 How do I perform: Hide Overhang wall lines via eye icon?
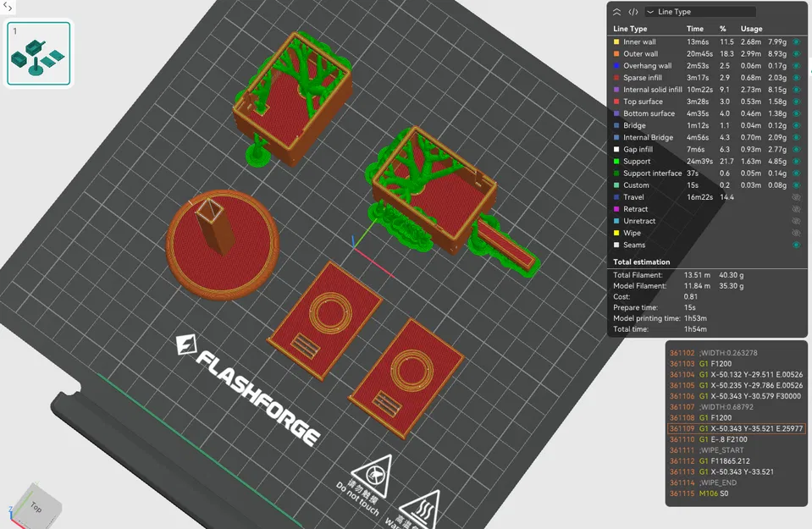tap(797, 66)
